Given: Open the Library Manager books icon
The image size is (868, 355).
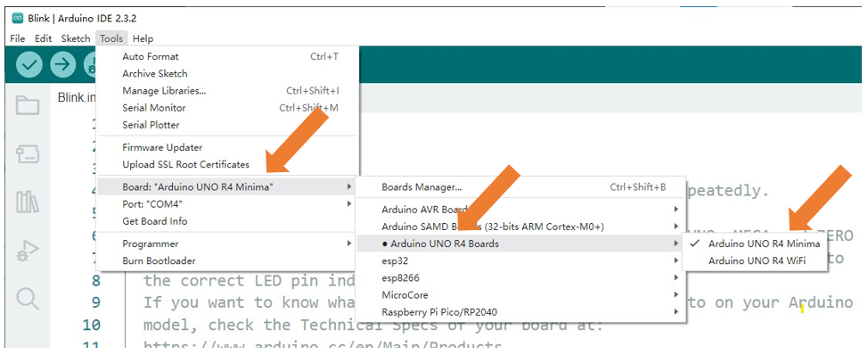Looking at the screenshot, I should (x=27, y=202).
